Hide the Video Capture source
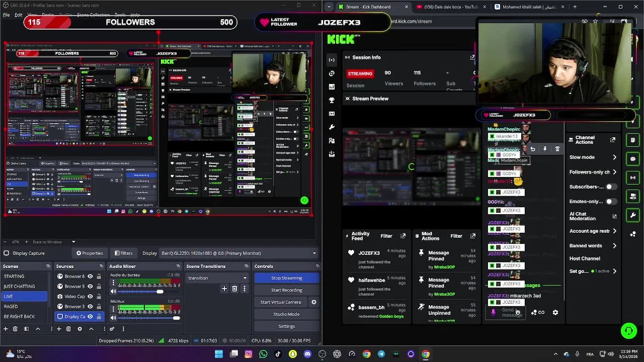 91,296
